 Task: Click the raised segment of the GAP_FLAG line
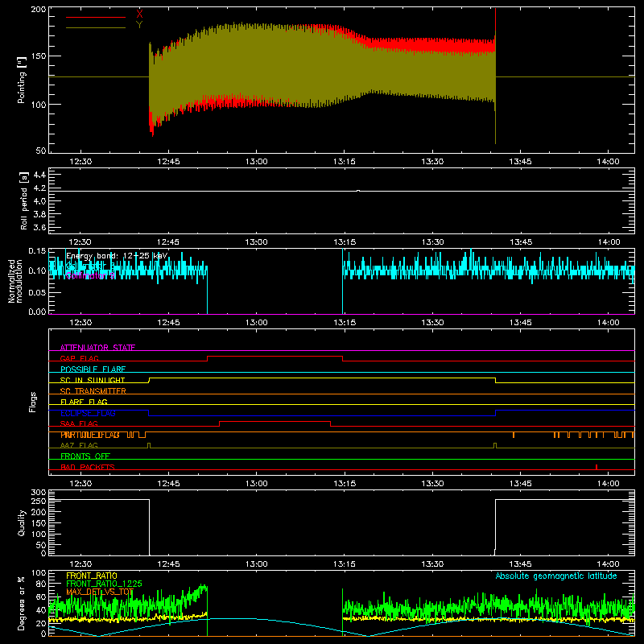click(275, 357)
